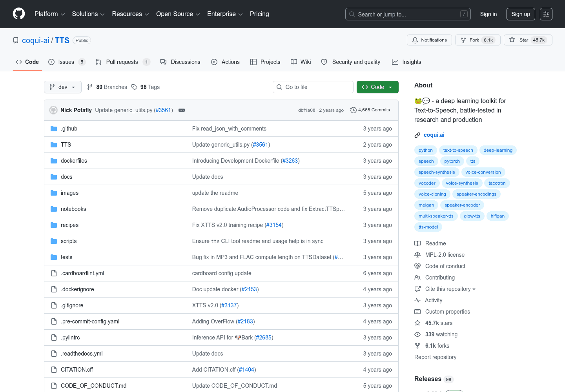This screenshot has height=392, width=565.
Task: Expand the Open Source menu
Action: [x=178, y=14]
